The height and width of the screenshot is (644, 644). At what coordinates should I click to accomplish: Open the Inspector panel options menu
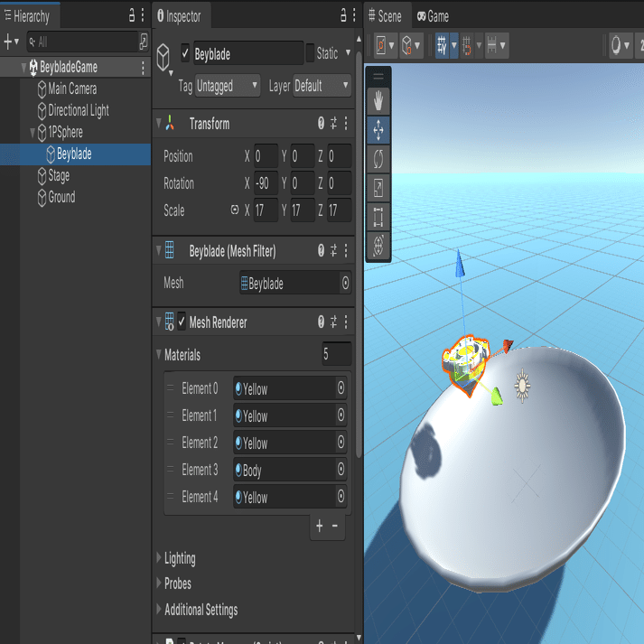pyautogui.click(x=354, y=15)
